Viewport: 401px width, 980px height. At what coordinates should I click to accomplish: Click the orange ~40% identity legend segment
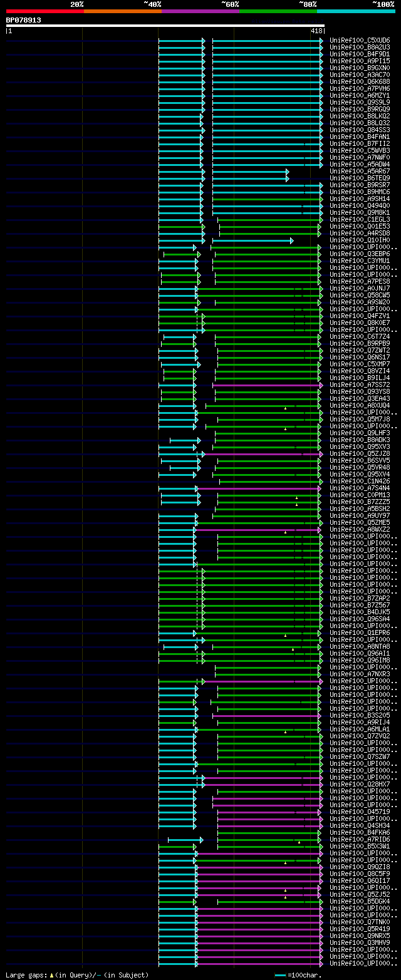coord(123,11)
